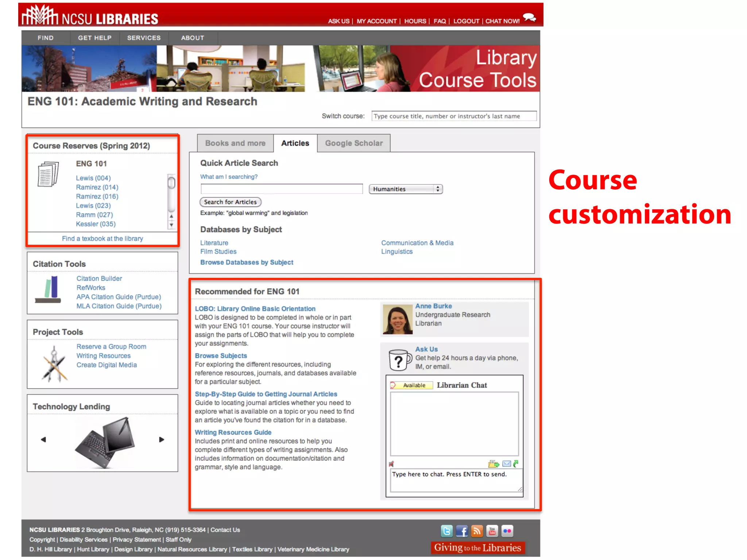Open the SERVICES menu

pos(144,38)
